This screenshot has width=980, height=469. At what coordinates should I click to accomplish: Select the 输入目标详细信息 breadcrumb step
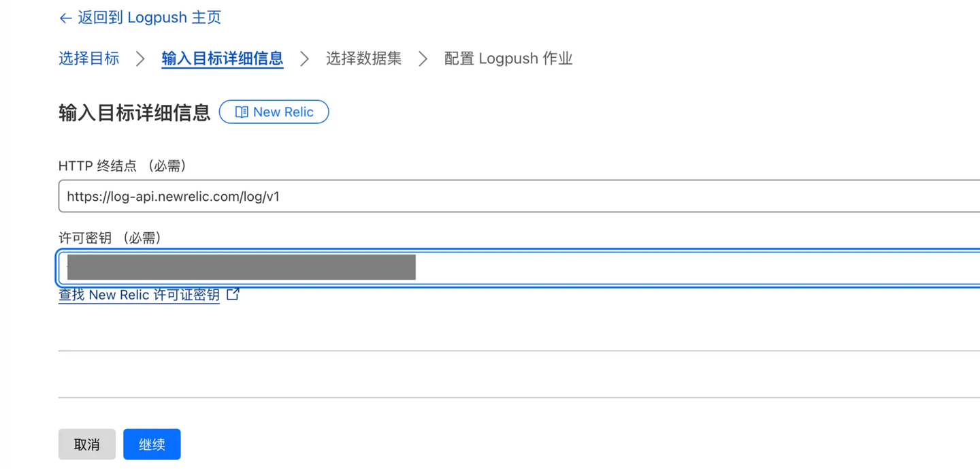click(x=222, y=59)
